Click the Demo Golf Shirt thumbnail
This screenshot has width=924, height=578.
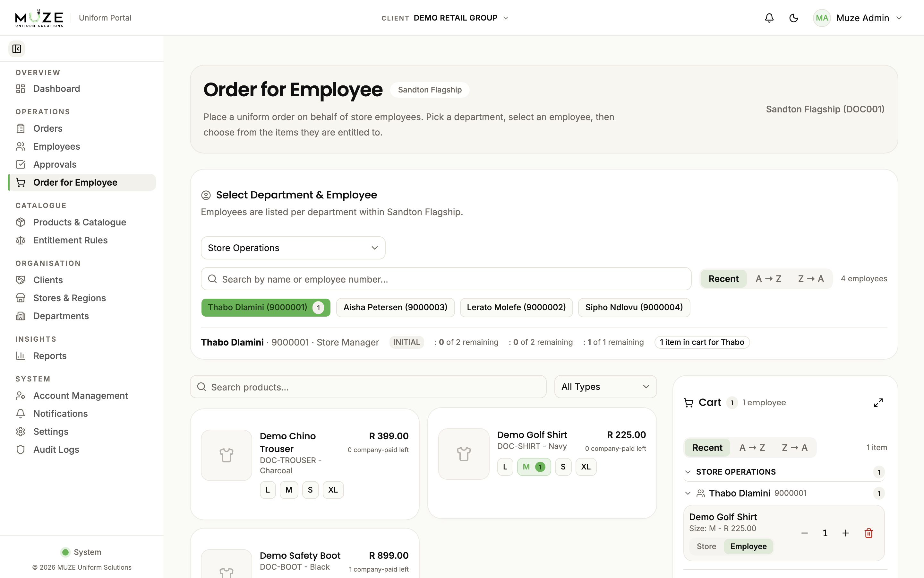[x=464, y=454]
